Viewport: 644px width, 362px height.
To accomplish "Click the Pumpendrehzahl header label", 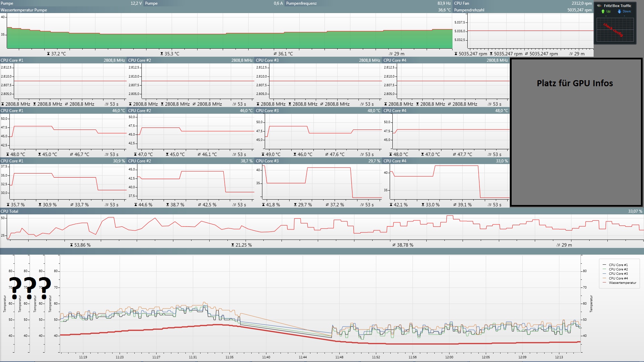I will click(x=469, y=10).
